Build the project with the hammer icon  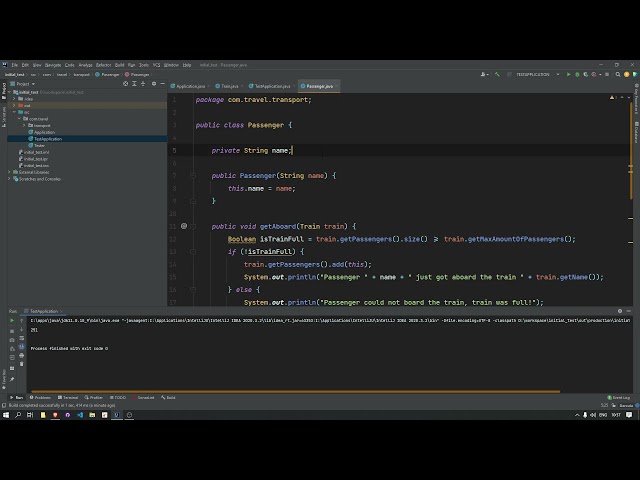[x=497, y=75]
